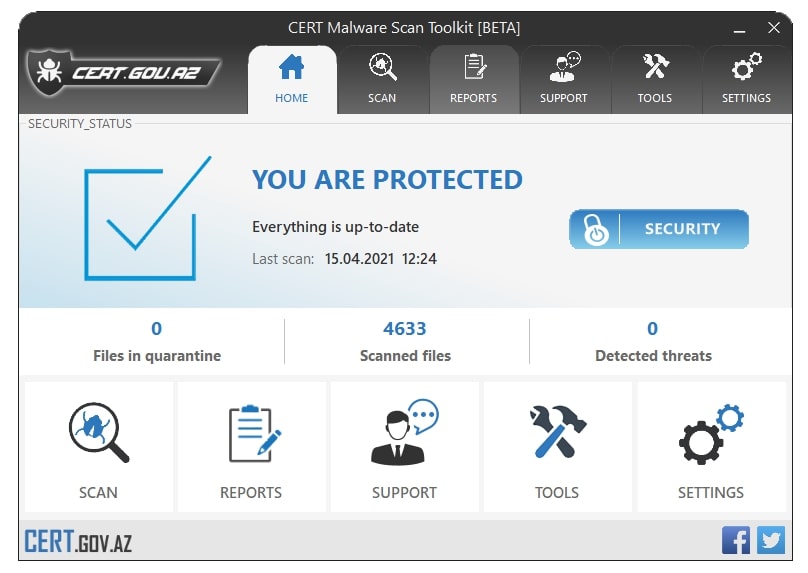Image resolution: width=808 pixels, height=573 pixels.
Task: Click the agent SUPPORT tile icon
Action: (405, 432)
